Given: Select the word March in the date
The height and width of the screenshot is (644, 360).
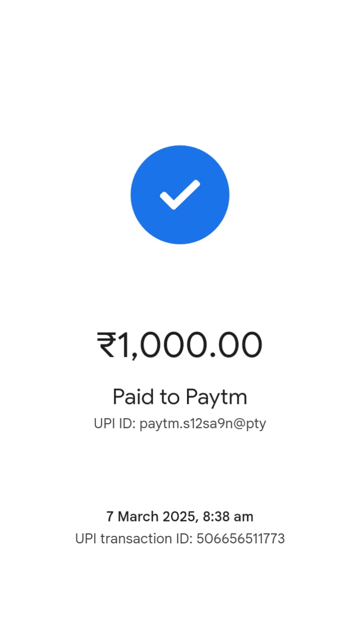Looking at the screenshot, I should [x=137, y=516].
